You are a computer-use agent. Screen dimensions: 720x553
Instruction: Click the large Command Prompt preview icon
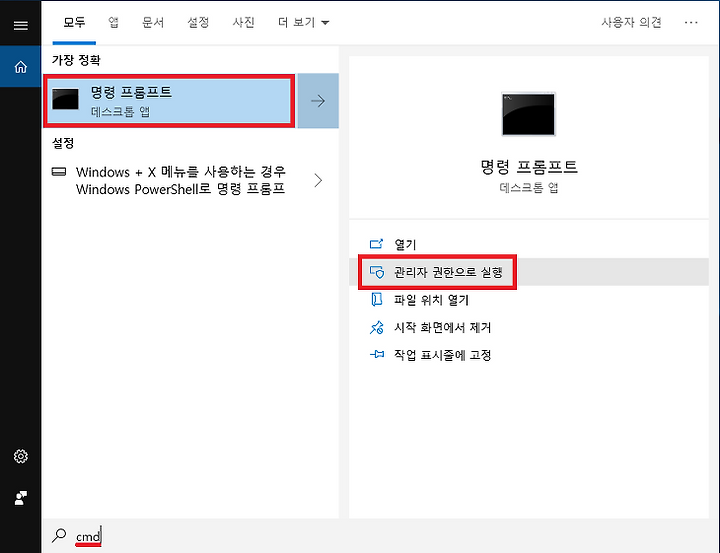coord(528,114)
